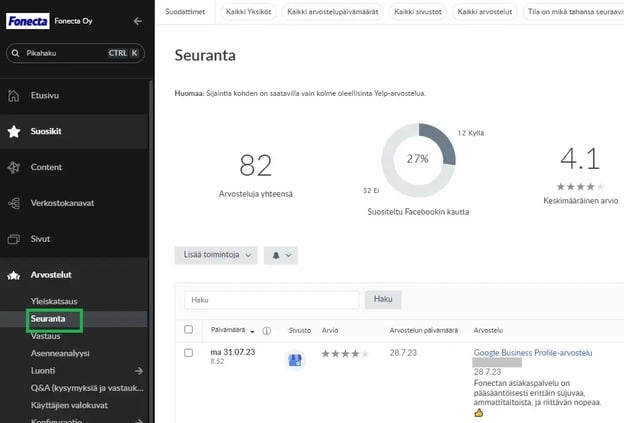This screenshot has height=423, width=624.
Task: Expand the Luonti submenu arrow
Action: (138, 371)
